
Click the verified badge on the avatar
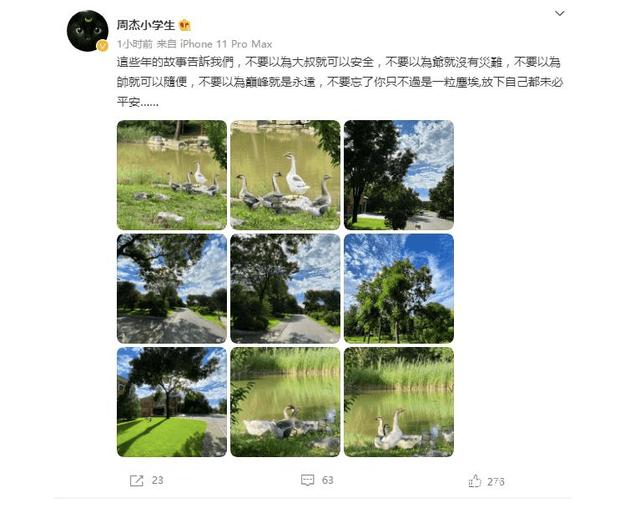(x=102, y=46)
